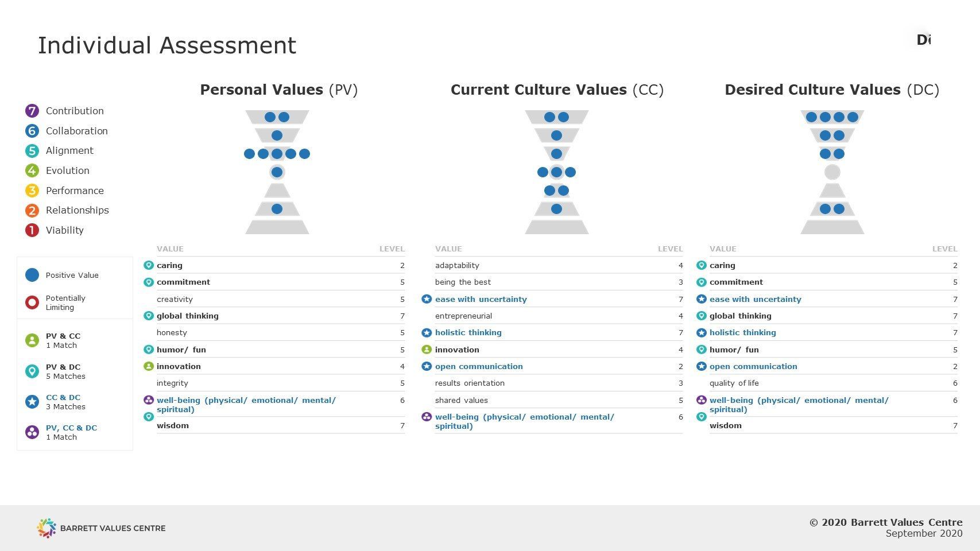Click the PV, CC & DC legend icon
This screenshot has height=551, width=980.
coord(32,432)
